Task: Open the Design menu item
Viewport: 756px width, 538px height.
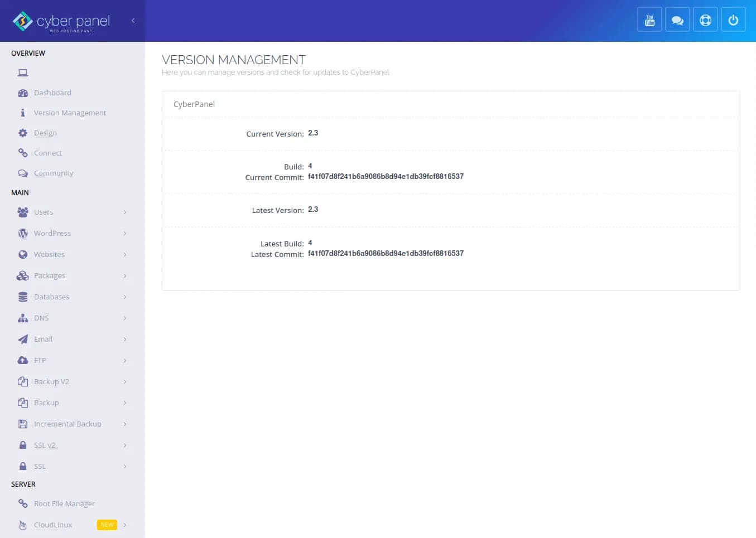Action: click(45, 133)
